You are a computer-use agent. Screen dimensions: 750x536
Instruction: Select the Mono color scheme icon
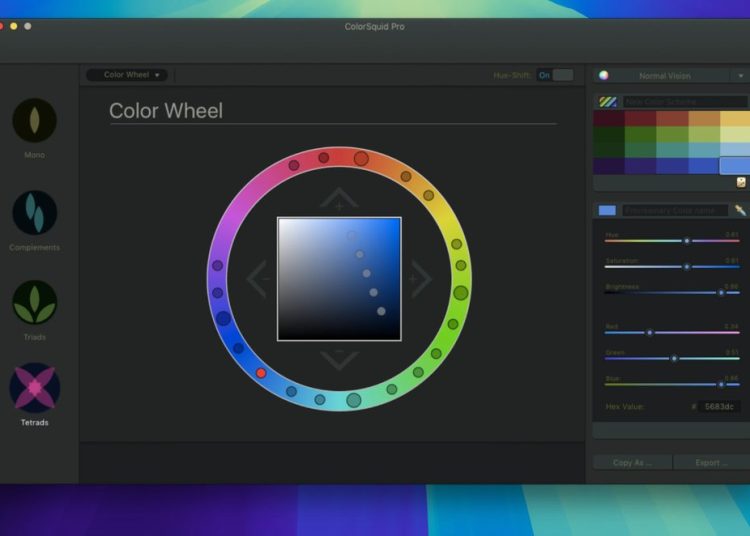[34, 120]
